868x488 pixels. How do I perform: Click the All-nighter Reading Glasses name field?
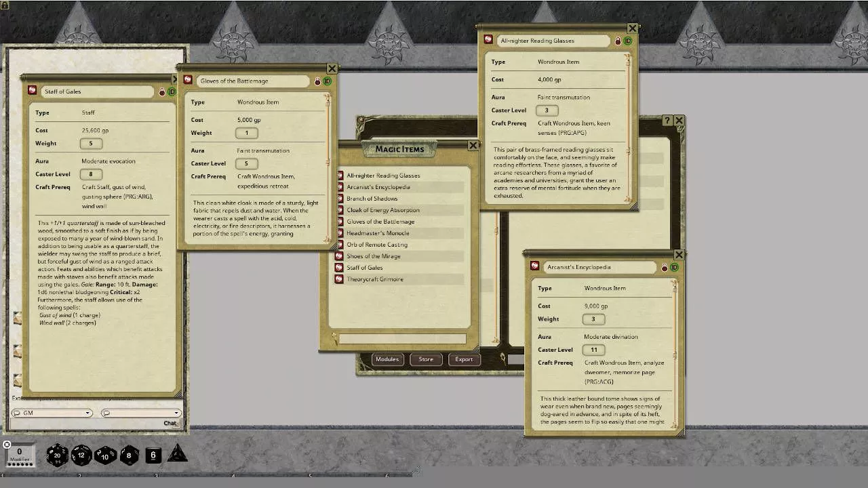554,41
